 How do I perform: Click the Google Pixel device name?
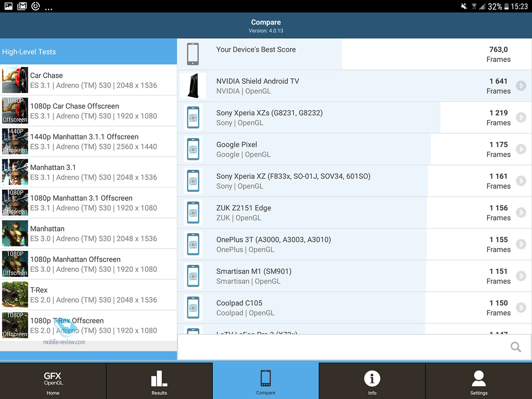click(x=236, y=144)
